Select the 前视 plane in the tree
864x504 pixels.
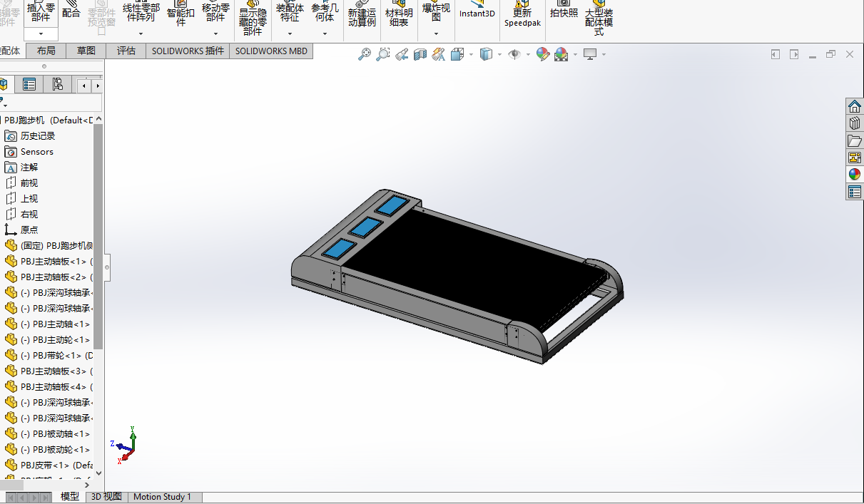tap(29, 182)
